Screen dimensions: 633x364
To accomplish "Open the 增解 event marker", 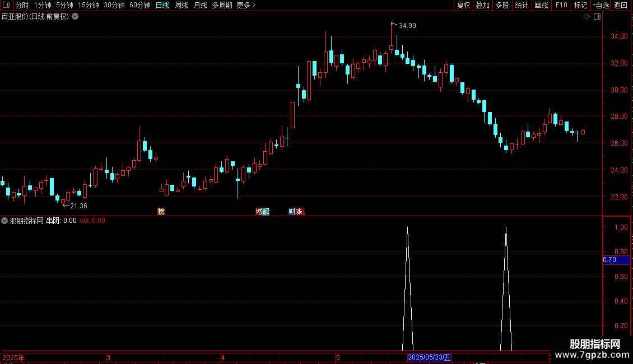I will point(262,212).
